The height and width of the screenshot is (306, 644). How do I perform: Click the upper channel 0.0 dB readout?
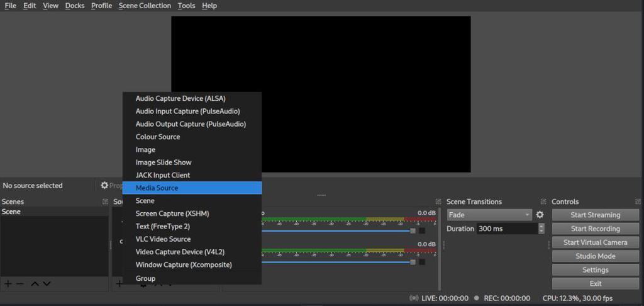pos(426,213)
